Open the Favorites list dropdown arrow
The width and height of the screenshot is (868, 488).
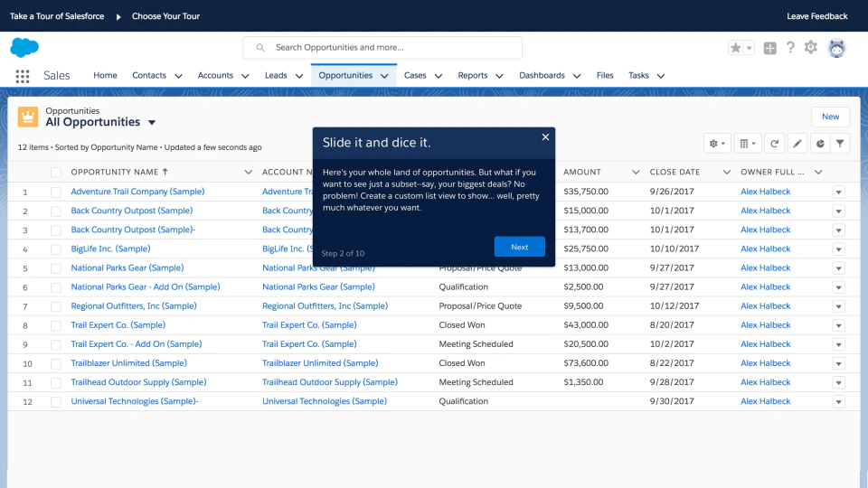pos(749,48)
